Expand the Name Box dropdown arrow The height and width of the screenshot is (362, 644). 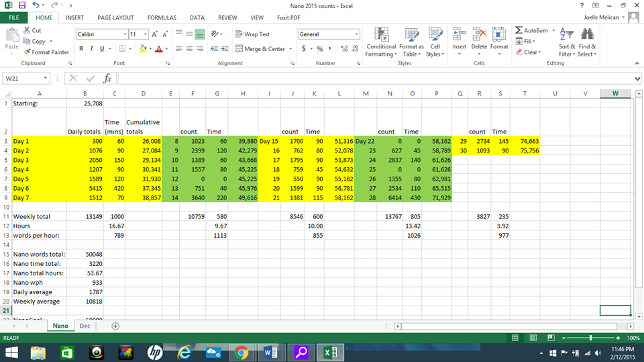click(46, 79)
